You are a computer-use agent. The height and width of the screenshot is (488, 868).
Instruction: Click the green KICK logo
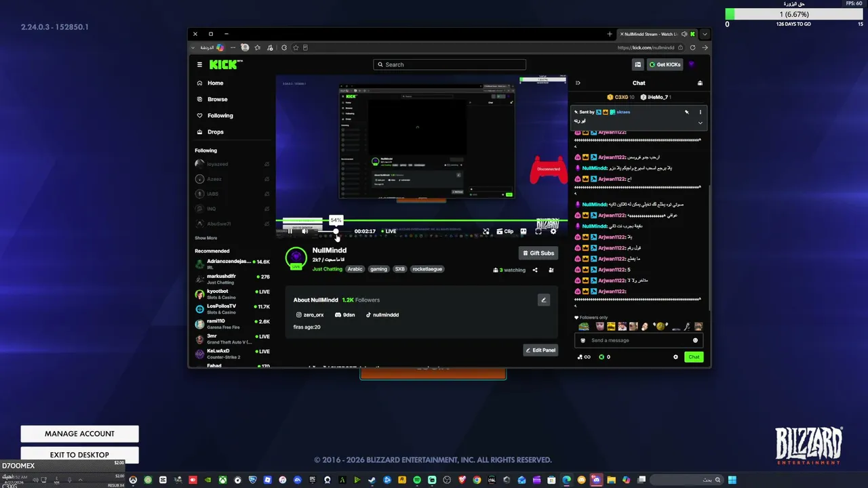[224, 64]
